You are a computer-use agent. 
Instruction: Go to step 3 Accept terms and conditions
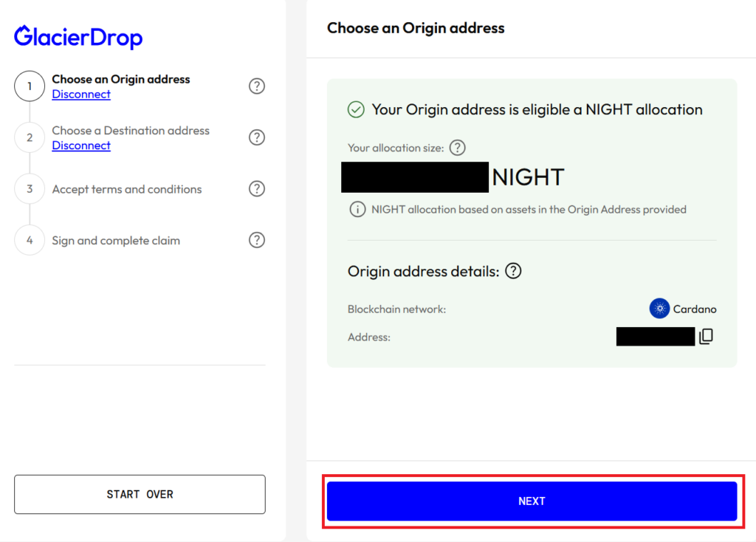pyautogui.click(x=127, y=189)
